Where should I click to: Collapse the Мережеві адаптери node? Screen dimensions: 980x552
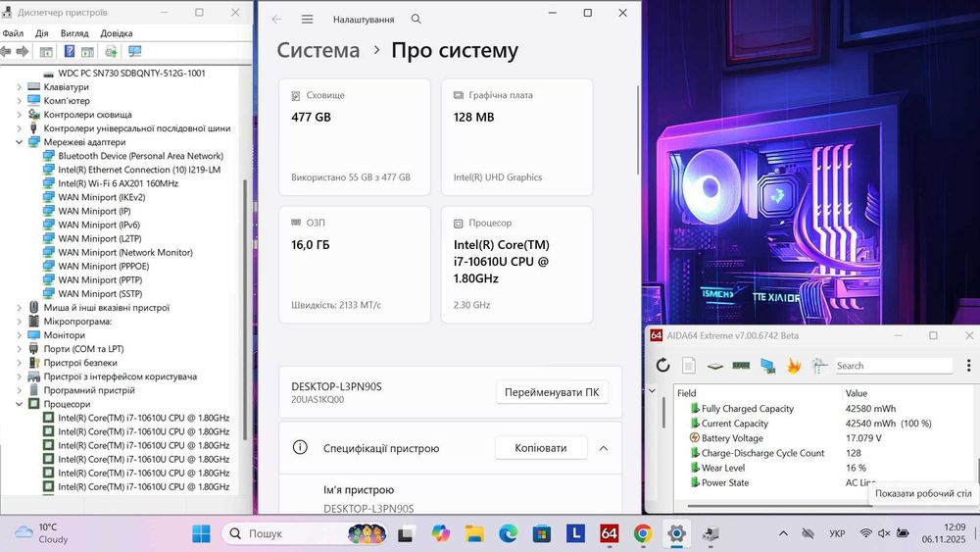tap(19, 142)
